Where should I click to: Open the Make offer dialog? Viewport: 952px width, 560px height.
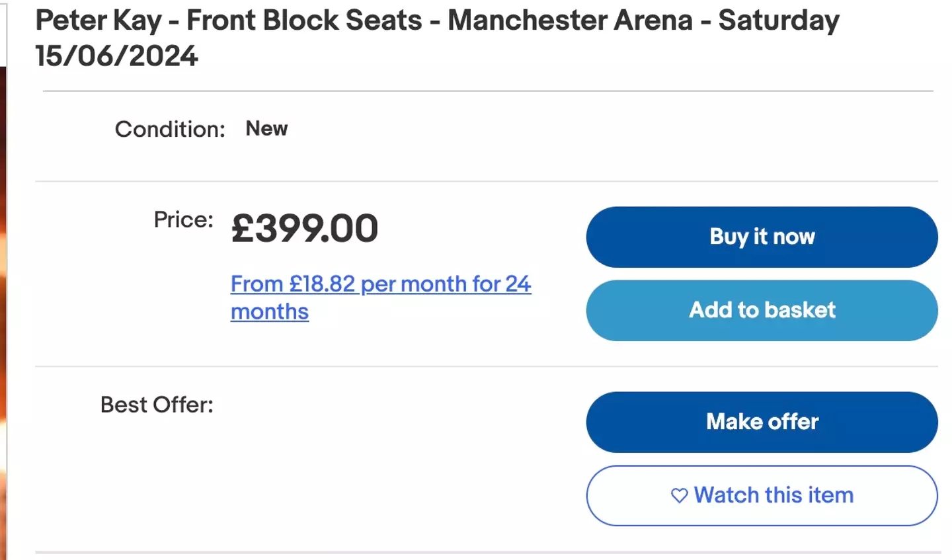[762, 422]
